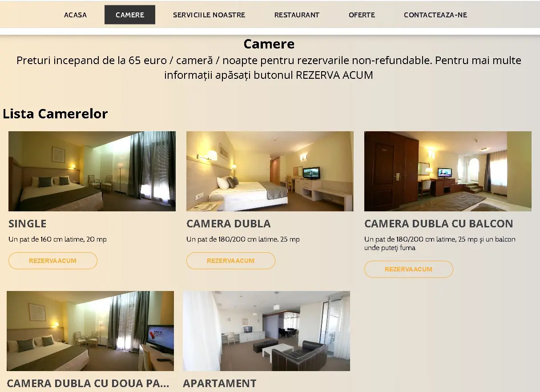Open the CAMERA DUBLA room photo
This screenshot has height=392, width=540.
[x=270, y=171]
